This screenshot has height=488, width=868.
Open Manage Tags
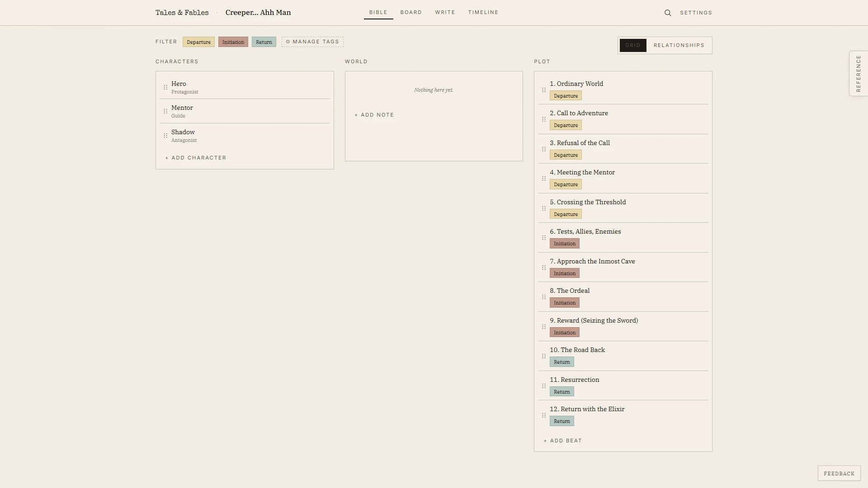click(312, 42)
